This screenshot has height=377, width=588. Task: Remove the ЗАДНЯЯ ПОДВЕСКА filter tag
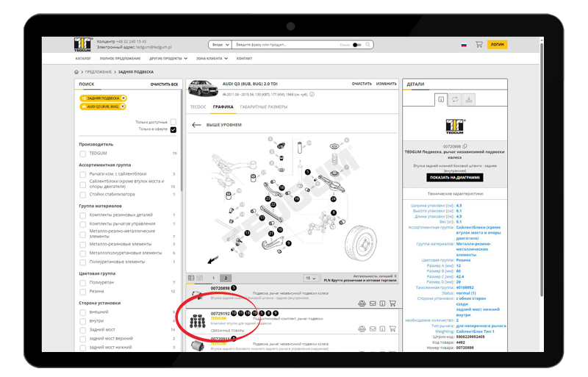pyautogui.click(x=123, y=98)
